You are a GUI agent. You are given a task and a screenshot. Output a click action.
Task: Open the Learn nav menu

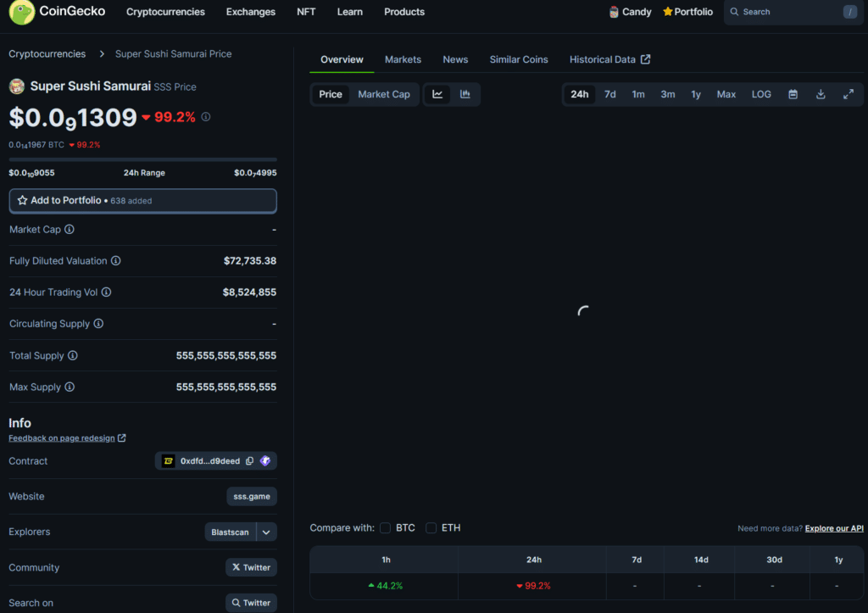coord(350,12)
